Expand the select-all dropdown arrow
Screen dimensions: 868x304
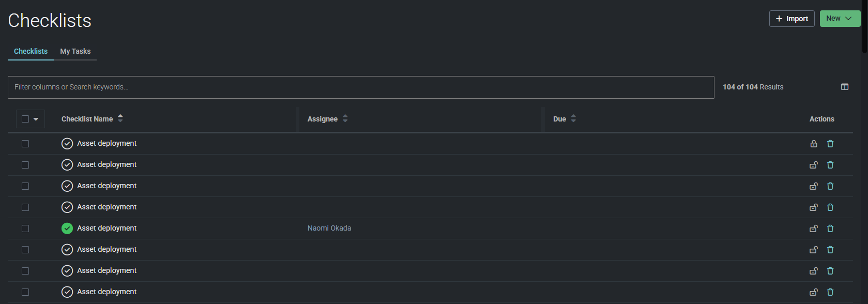[x=36, y=119]
